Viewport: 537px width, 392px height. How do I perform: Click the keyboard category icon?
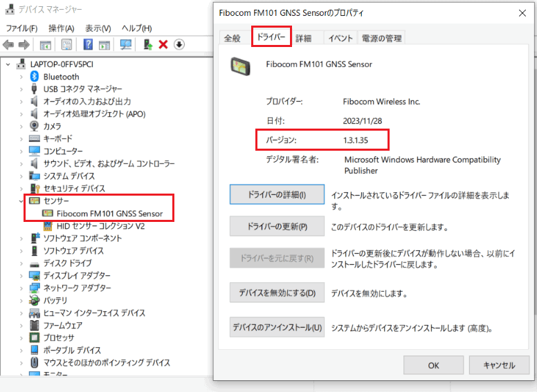pos(34,138)
